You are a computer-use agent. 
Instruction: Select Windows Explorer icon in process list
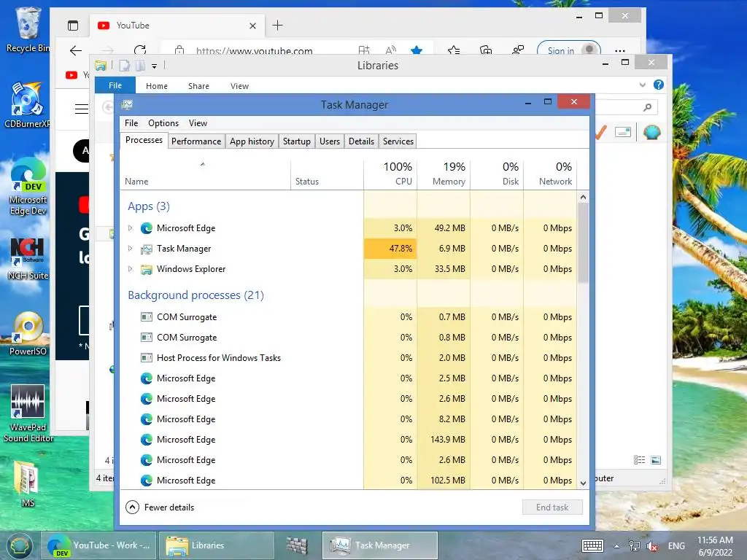pyautogui.click(x=146, y=269)
